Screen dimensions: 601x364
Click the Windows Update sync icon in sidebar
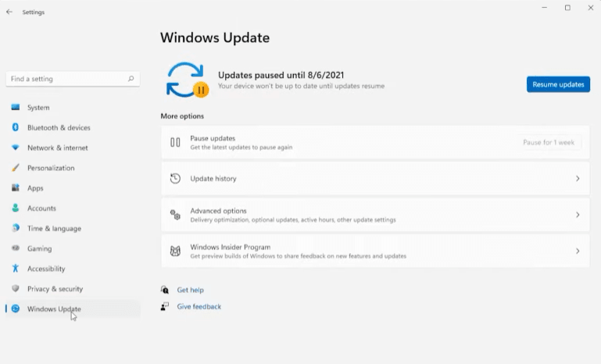click(x=16, y=309)
